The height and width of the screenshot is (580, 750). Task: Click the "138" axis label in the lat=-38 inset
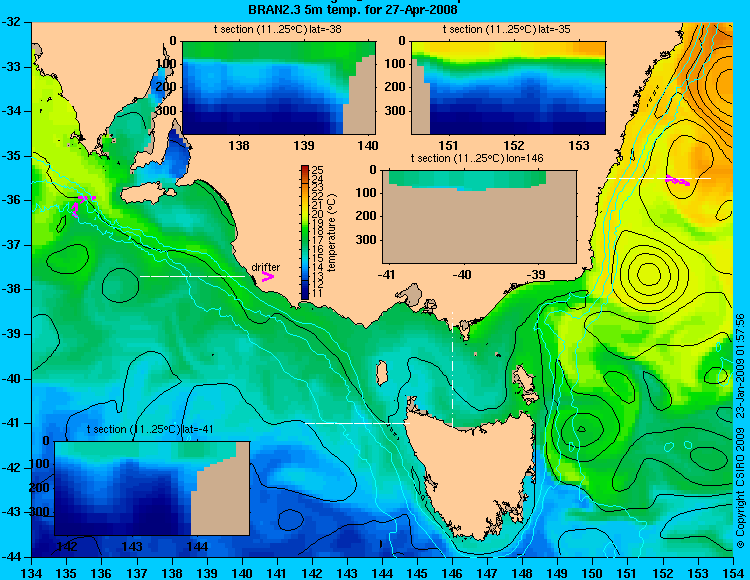point(239,145)
